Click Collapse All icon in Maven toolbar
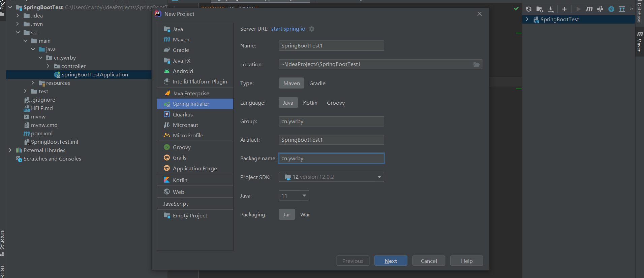 click(622, 9)
